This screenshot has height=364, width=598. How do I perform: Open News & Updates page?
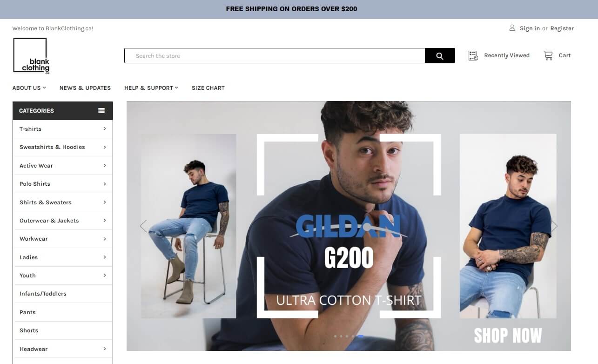(85, 88)
